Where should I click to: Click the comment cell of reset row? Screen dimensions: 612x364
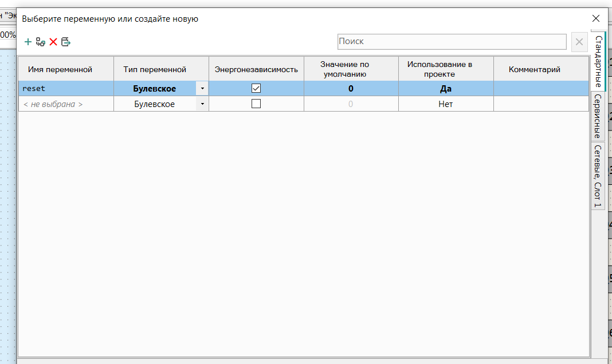[x=542, y=89]
